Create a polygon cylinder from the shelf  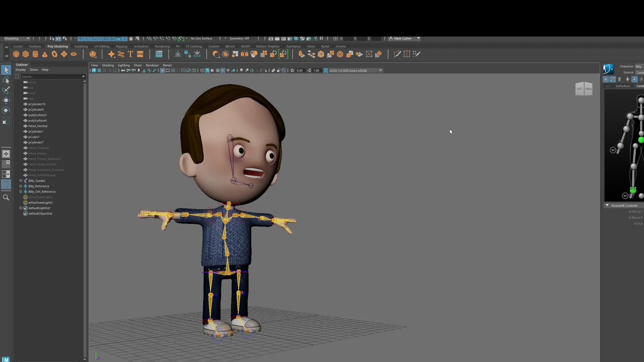coord(35,54)
